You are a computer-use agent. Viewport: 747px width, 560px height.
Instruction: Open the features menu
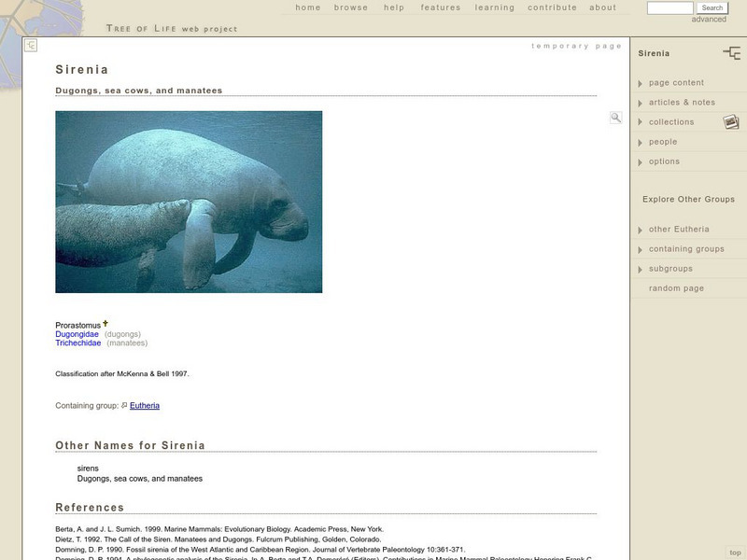click(441, 7)
